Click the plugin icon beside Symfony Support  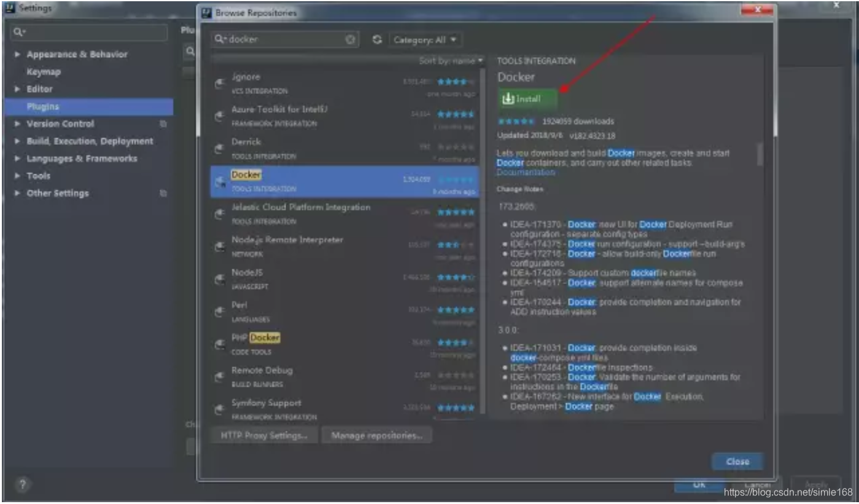coord(219,408)
